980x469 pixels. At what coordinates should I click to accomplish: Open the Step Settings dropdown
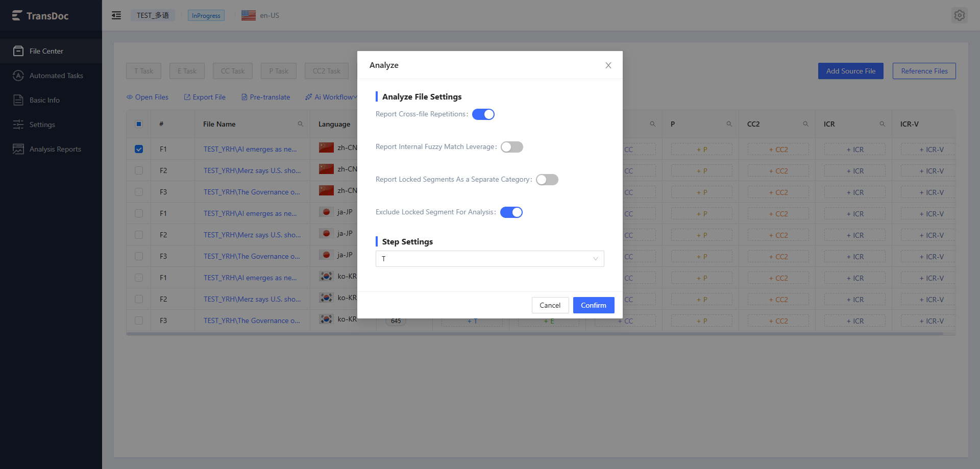(x=490, y=259)
